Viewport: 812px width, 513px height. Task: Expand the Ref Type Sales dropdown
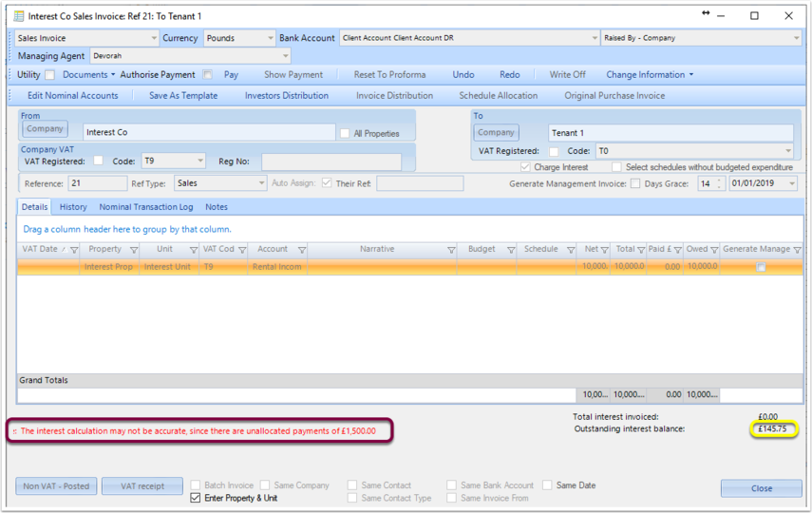click(261, 183)
